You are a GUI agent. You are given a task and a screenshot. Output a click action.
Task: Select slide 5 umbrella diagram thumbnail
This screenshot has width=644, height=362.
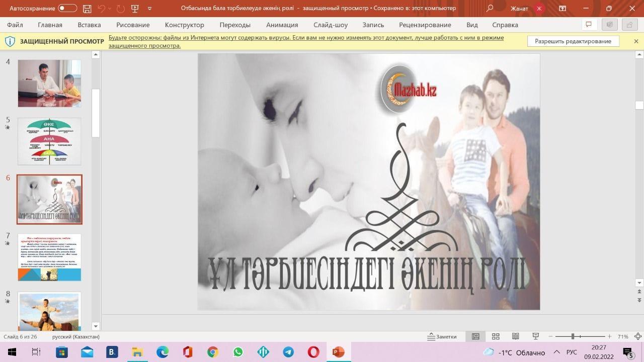click(x=49, y=141)
